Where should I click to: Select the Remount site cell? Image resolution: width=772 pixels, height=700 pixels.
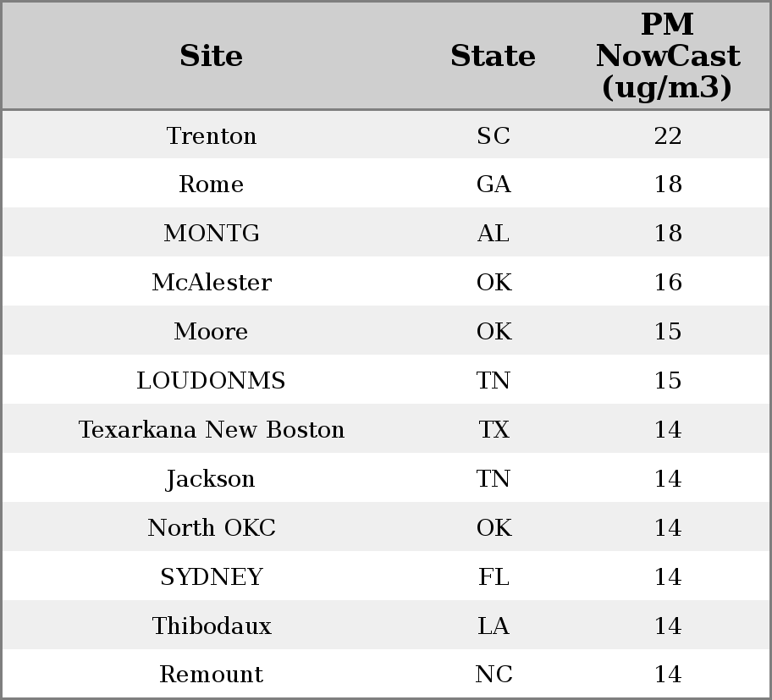(212, 674)
